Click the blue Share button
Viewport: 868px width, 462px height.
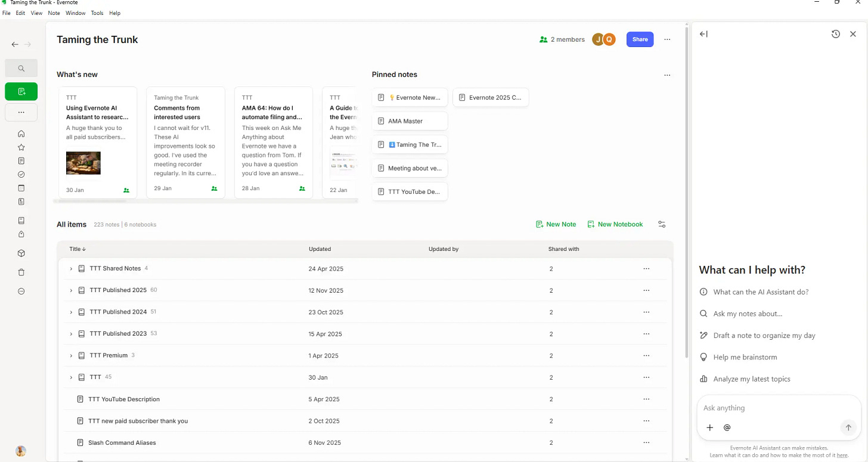tap(640, 39)
